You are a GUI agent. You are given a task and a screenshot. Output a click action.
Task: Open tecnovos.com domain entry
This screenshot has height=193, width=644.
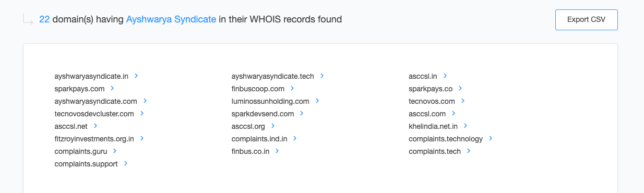pos(432,101)
